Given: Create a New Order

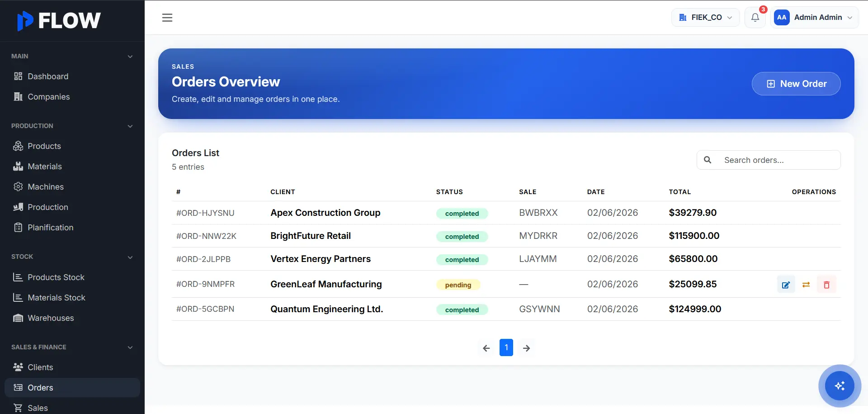Looking at the screenshot, I should tap(796, 84).
